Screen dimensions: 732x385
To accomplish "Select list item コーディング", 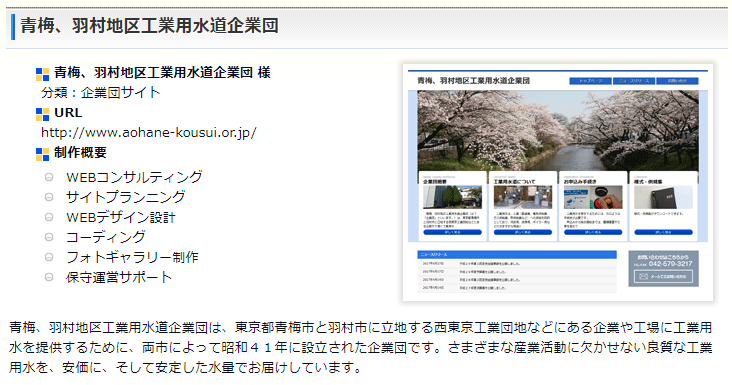I will [106, 237].
